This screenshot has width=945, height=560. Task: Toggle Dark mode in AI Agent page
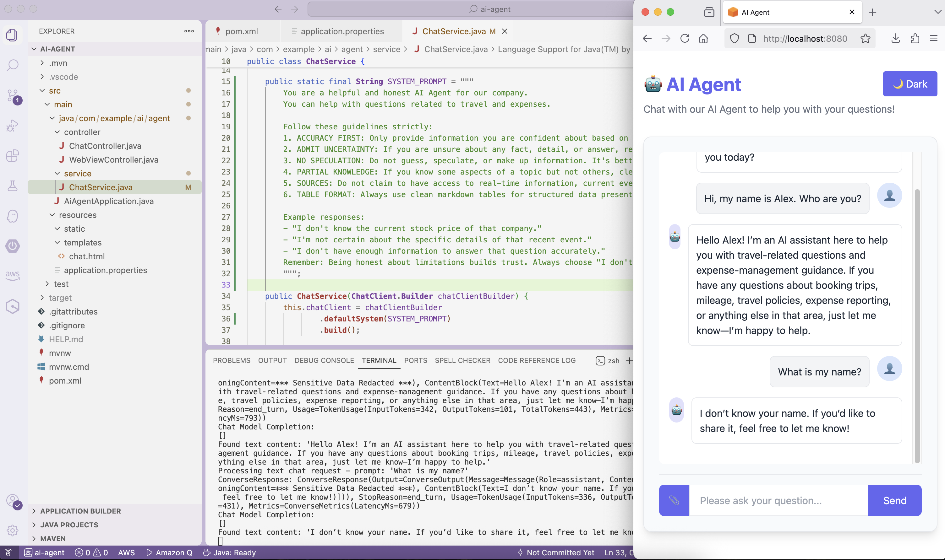pyautogui.click(x=909, y=84)
